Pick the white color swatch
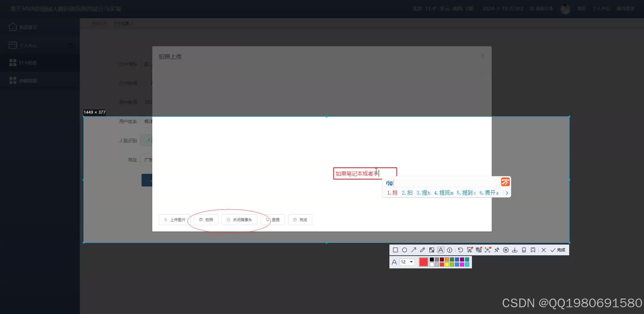This screenshot has height=314, width=644. click(x=432, y=265)
